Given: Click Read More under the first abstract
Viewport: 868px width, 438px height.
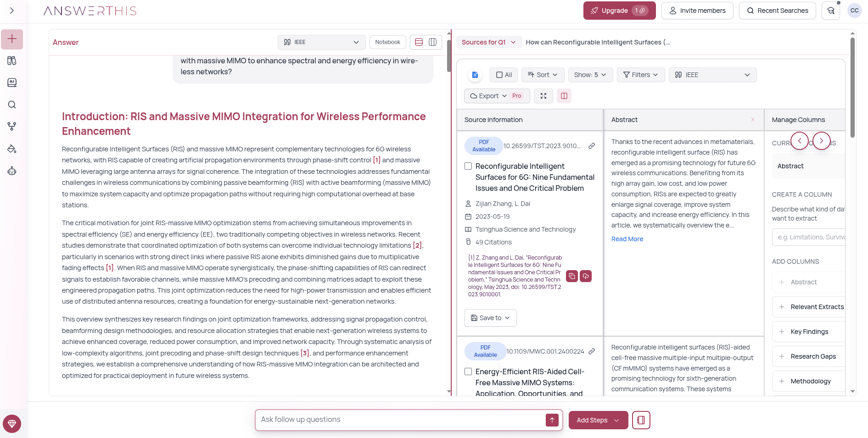Looking at the screenshot, I should (627, 239).
